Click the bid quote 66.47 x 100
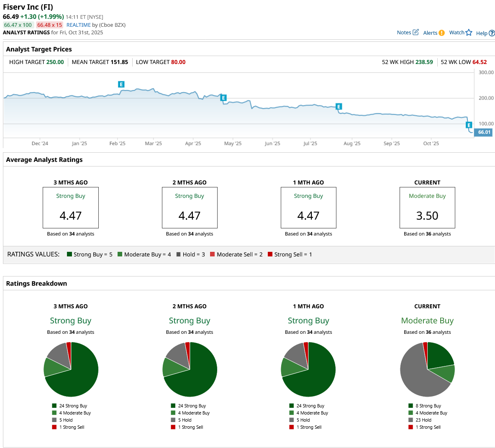The image size is (495, 448). (18, 25)
